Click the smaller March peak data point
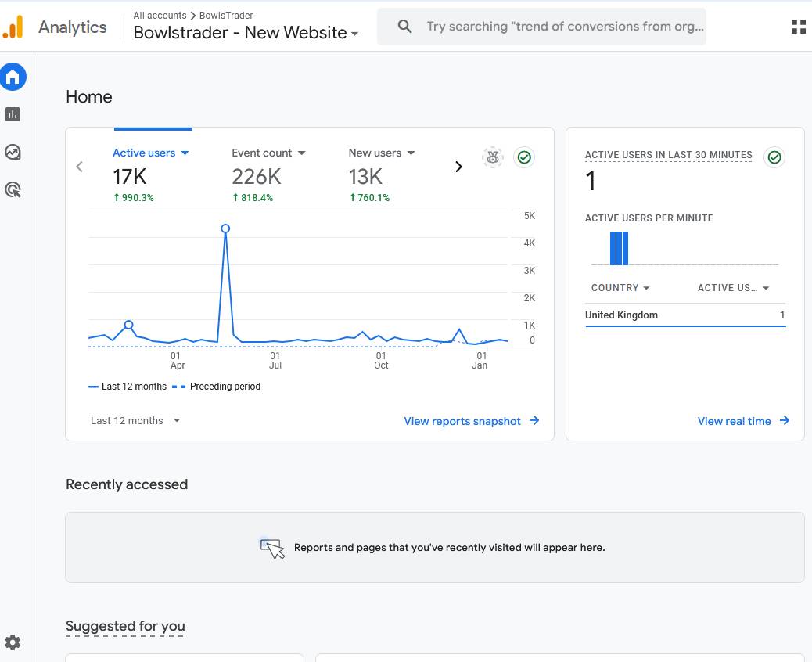Screen dimensions: 812x662 click(x=128, y=325)
